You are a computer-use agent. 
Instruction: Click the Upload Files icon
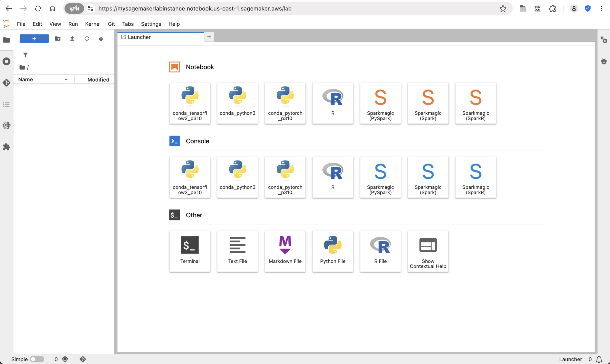click(x=72, y=39)
